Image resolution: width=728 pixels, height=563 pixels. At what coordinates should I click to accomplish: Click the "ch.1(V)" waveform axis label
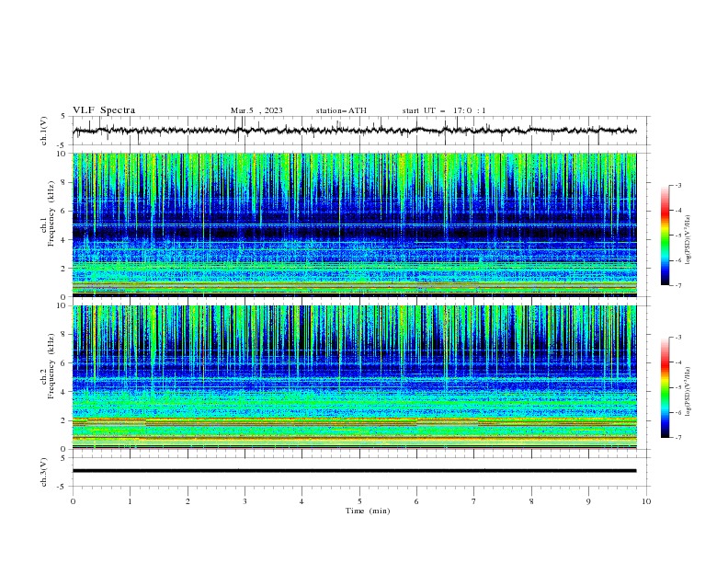click(44, 131)
